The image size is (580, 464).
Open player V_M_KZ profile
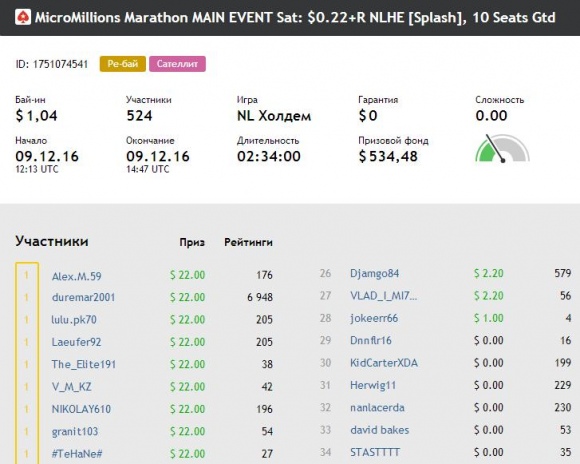coord(71,387)
